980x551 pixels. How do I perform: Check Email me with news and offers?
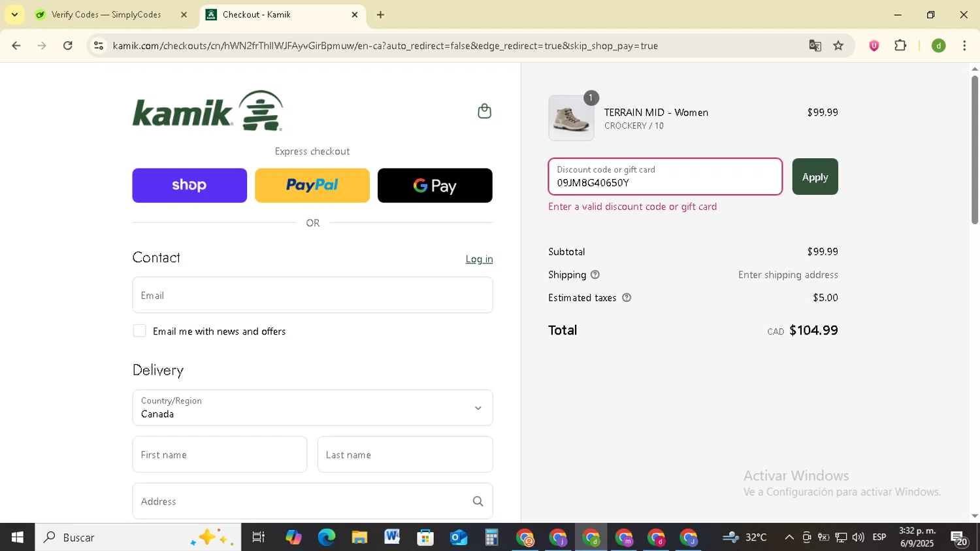pyautogui.click(x=139, y=331)
